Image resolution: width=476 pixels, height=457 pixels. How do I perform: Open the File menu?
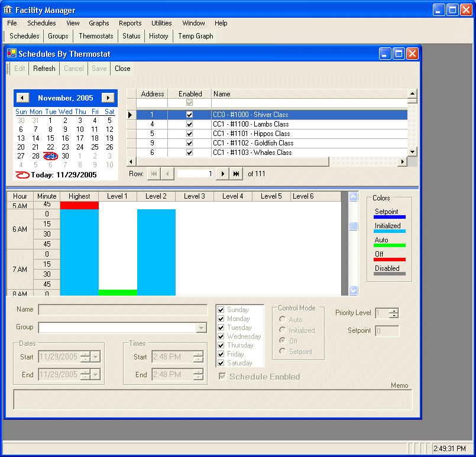[x=12, y=23]
